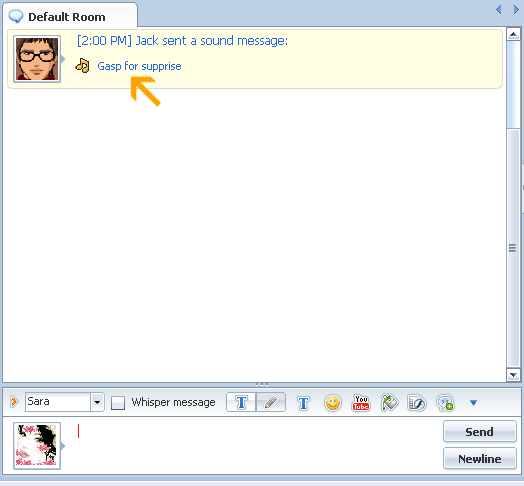The height and width of the screenshot is (486, 524).
Task: Click the sound message tag icon
Action: tap(389, 402)
